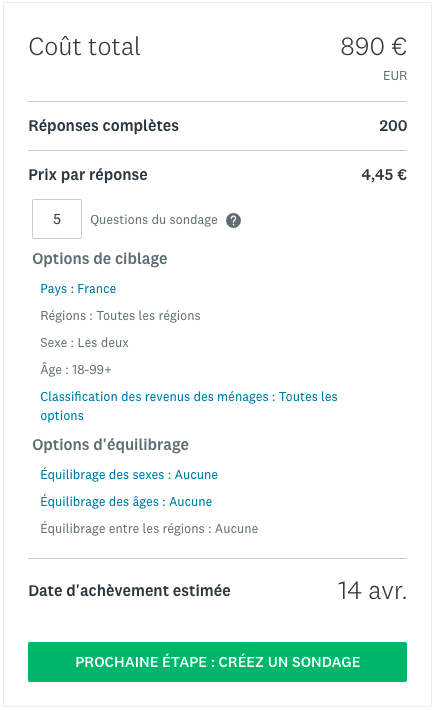Open Équilibrage des âges : Aucune link
Viewport: 435px width, 710px height.
tap(126, 502)
